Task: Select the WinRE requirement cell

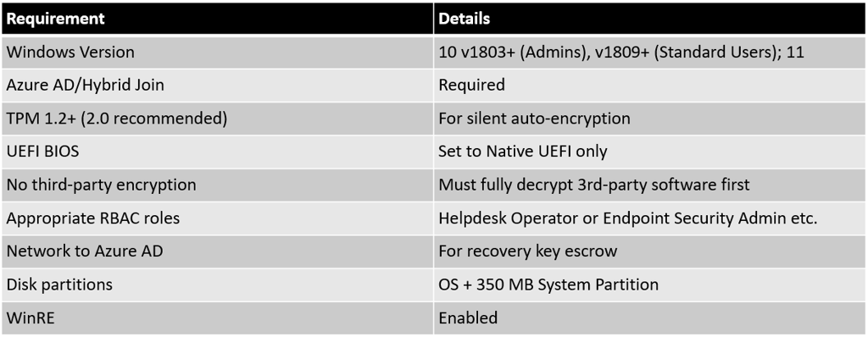Action: click(x=218, y=318)
